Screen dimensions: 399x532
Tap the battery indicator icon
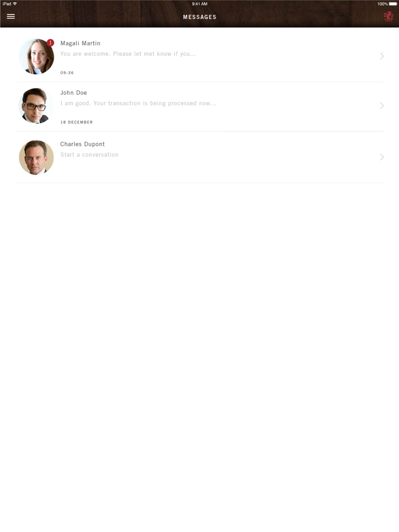coord(393,4)
